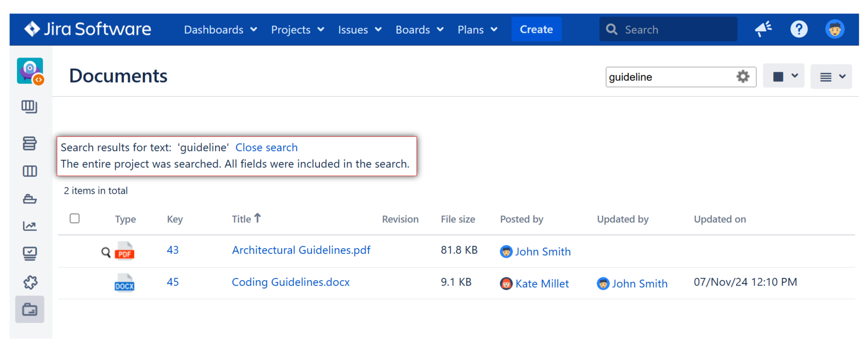Click the top navigation Search field

pyautogui.click(x=668, y=29)
